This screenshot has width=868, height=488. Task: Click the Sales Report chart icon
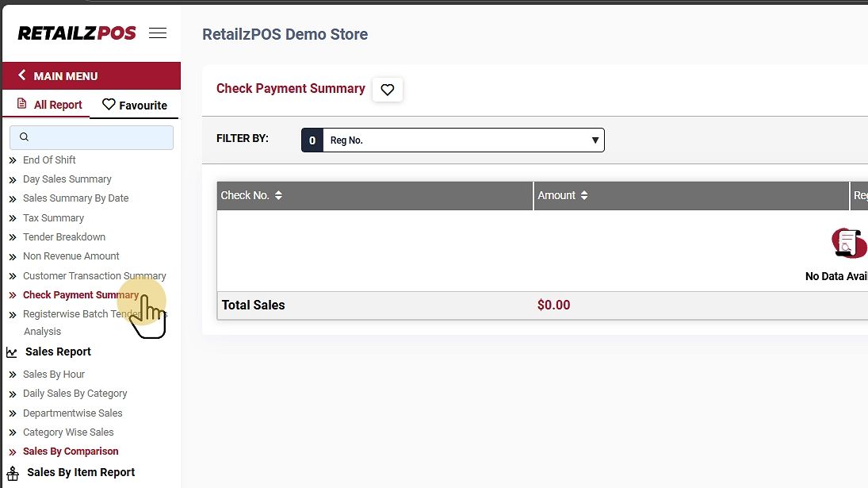point(12,352)
